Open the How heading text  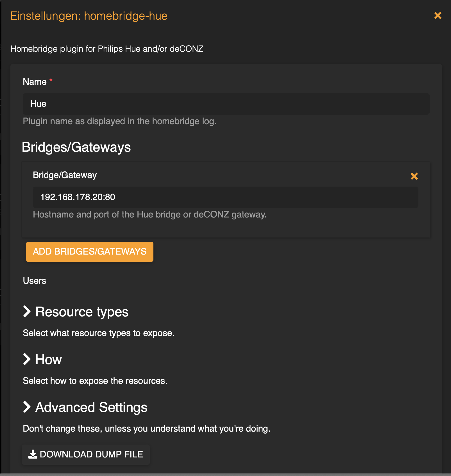point(48,360)
